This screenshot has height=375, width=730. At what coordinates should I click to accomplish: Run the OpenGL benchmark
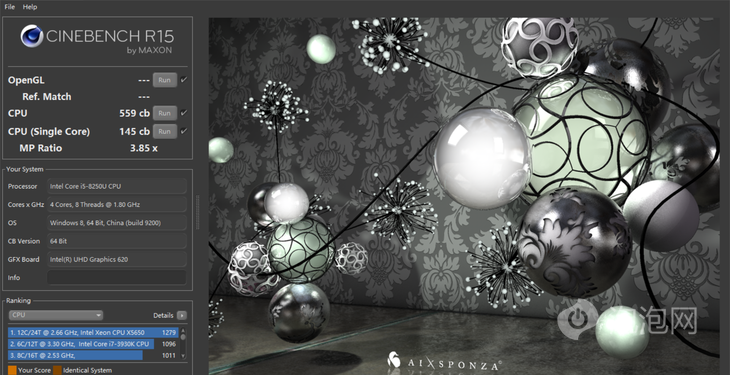[165, 80]
